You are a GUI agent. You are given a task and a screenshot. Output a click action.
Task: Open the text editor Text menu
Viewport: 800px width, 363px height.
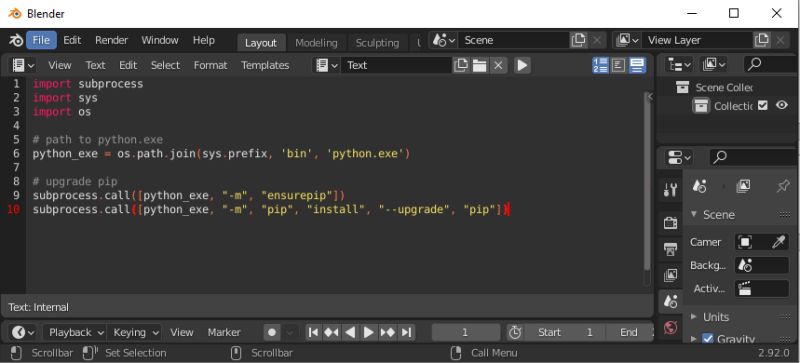click(x=95, y=65)
